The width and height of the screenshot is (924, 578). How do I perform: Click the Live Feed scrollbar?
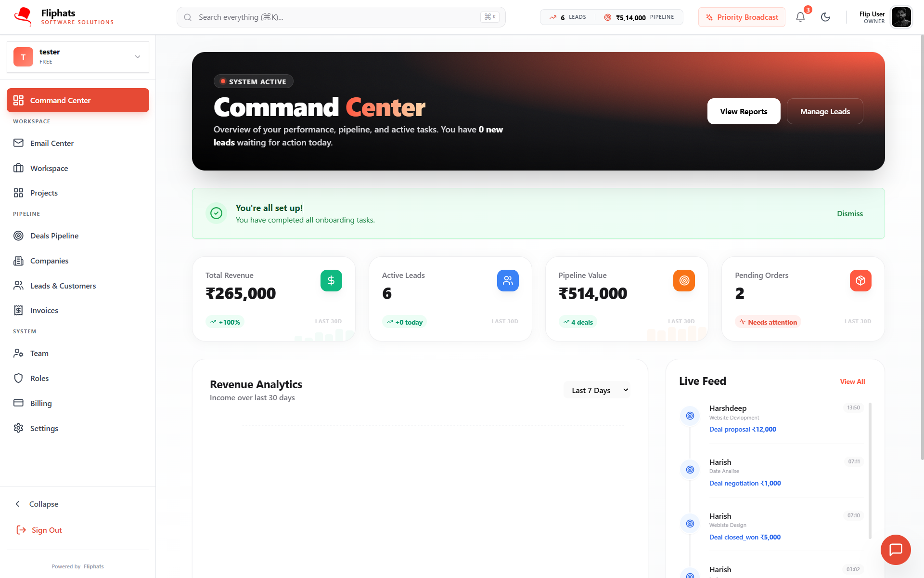point(870,470)
